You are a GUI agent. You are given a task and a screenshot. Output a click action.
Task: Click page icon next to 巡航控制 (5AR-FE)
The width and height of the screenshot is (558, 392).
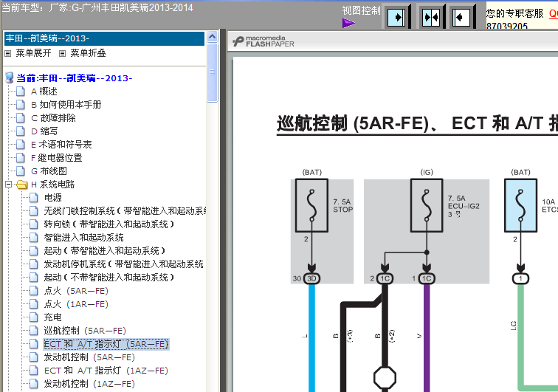[34, 331]
